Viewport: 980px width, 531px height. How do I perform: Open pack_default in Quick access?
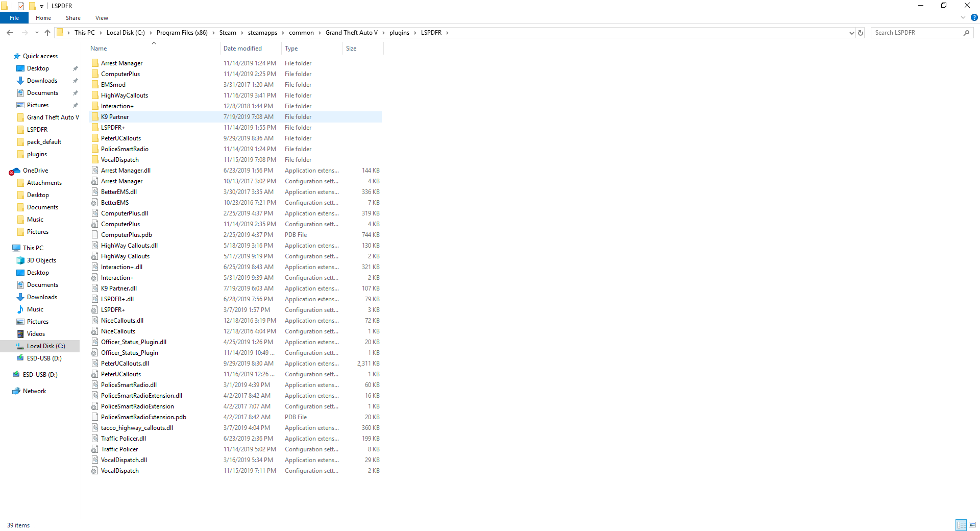point(44,142)
